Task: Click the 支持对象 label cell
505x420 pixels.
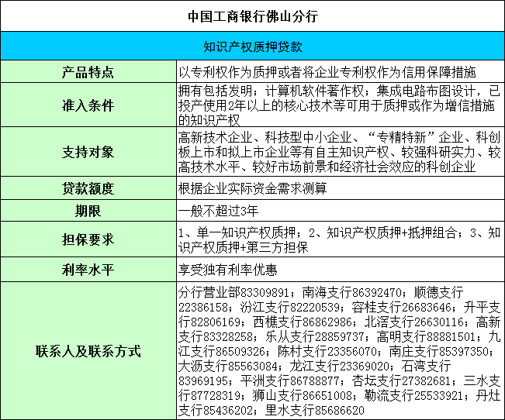Action: (88, 152)
